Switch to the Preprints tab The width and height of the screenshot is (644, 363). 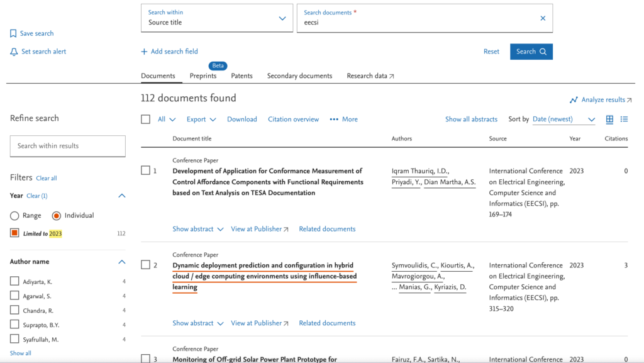[203, 76]
